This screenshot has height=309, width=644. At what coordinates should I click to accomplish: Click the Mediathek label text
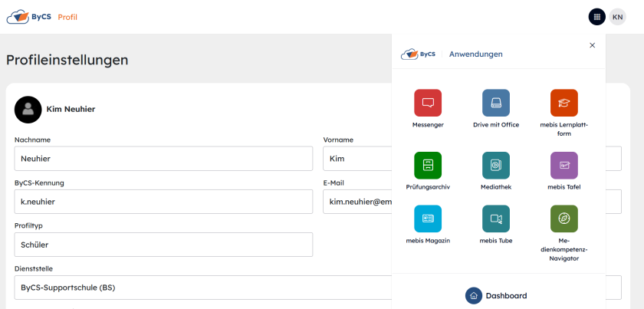tap(496, 187)
